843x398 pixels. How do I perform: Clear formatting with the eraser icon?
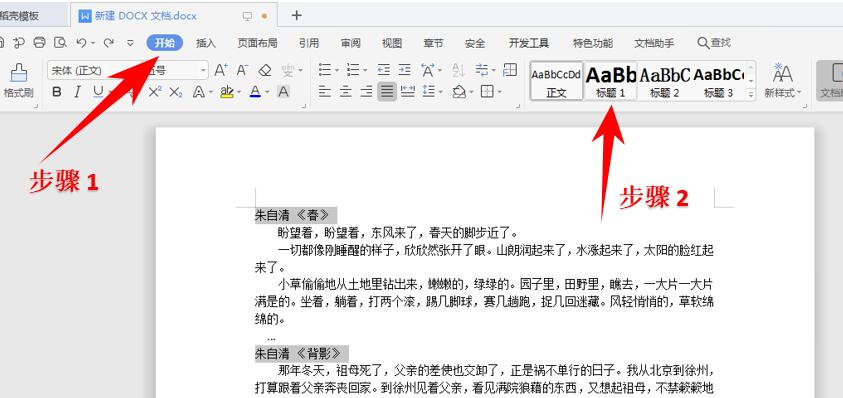tap(265, 70)
